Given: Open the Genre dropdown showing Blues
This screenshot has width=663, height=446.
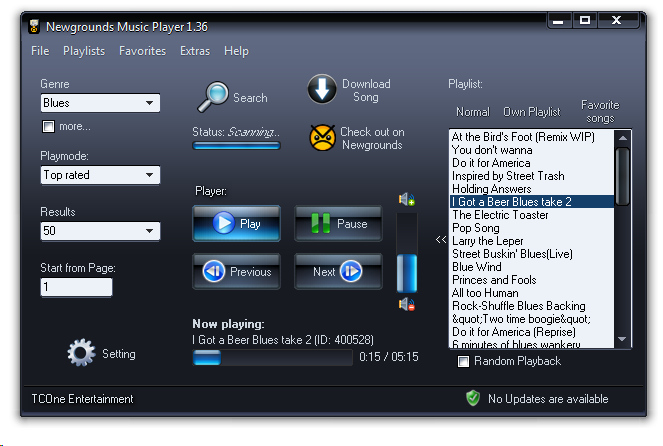Looking at the screenshot, I should coord(100,103).
